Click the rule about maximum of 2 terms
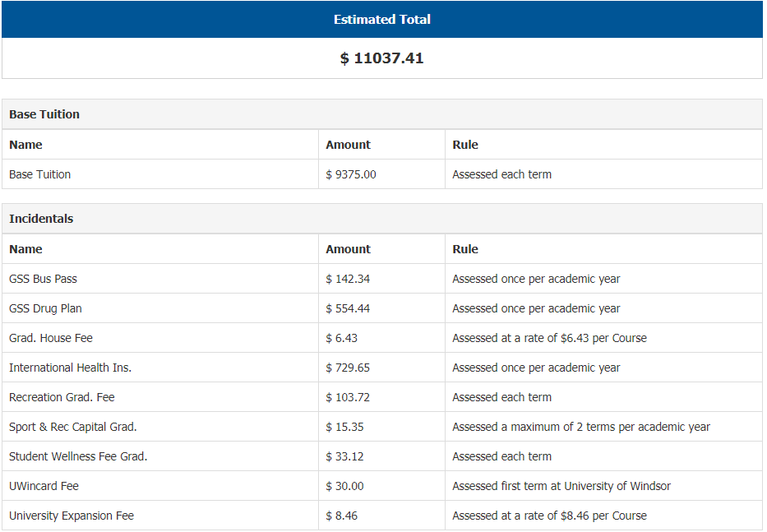The height and width of the screenshot is (532, 767). point(581,427)
